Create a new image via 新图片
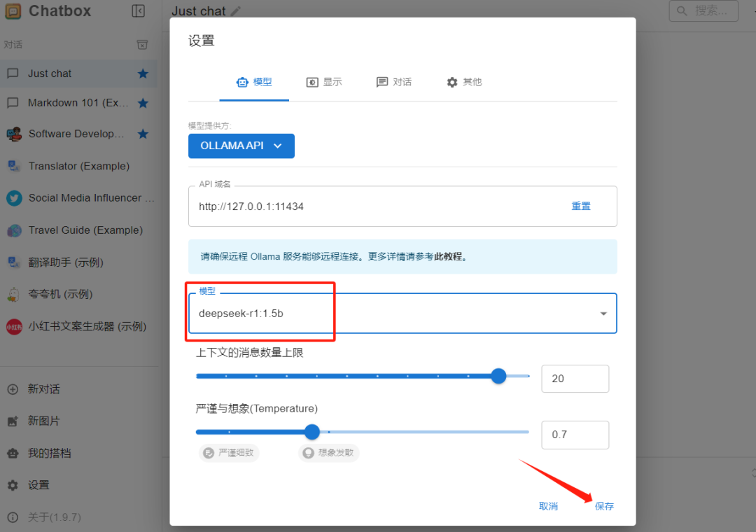The width and height of the screenshot is (756, 532). (x=78, y=421)
